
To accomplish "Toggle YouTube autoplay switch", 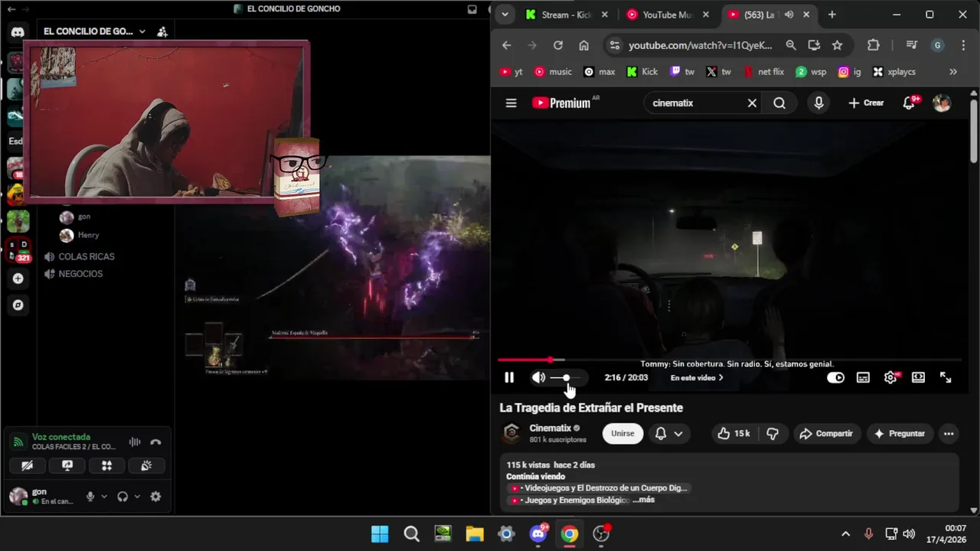I will click(x=835, y=377).
